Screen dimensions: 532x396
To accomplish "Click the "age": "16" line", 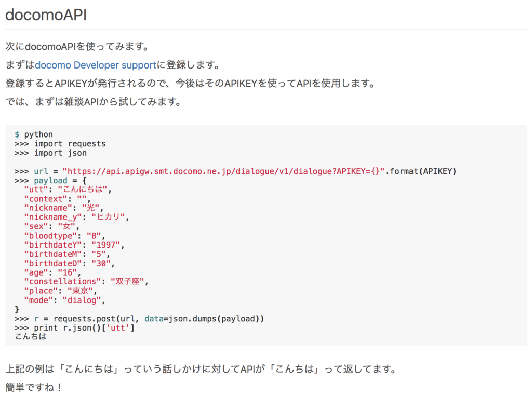I will 52,272.
